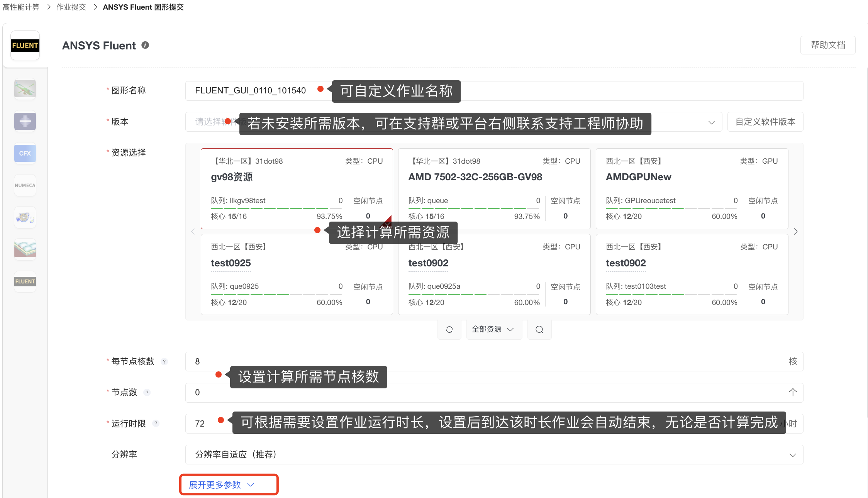Click help icon next to 每节点核数
The image size is (868, 498).
click(164, 362)
